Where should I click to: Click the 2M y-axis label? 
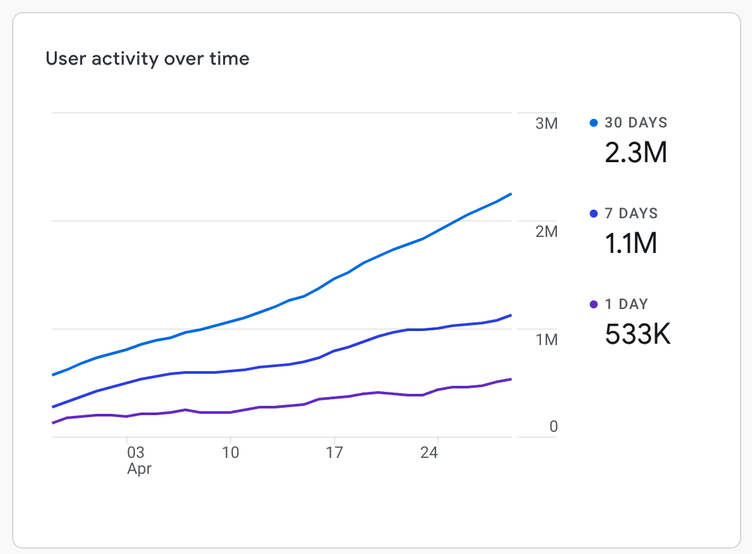pos(546,231)
